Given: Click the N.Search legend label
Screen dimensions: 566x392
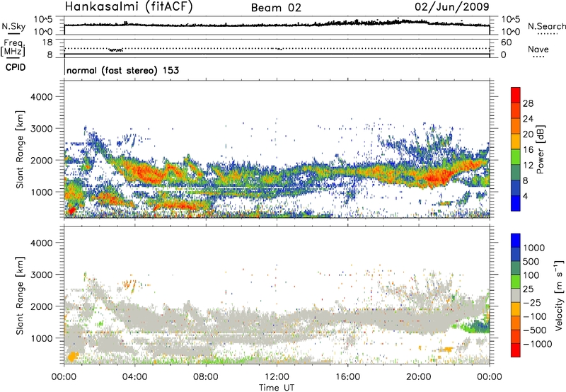Looking at the screenshot, I should pyautogui.click(x=546, y=26).
